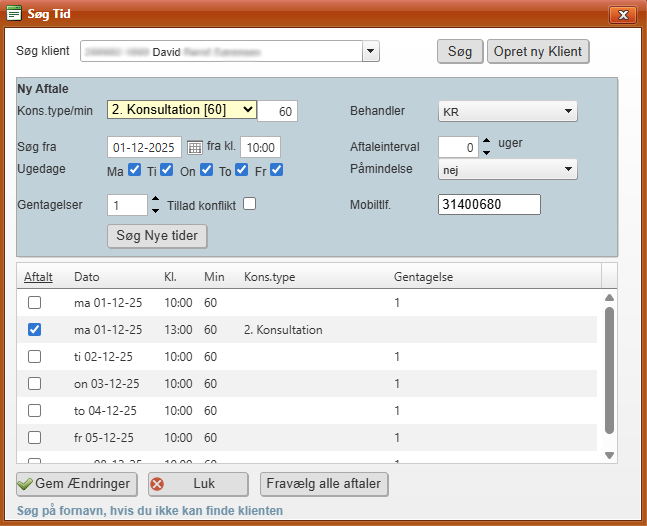Expand the Behandler dropdown showing KR
Viewport: 647px width, 526px height.
point(568,111)
